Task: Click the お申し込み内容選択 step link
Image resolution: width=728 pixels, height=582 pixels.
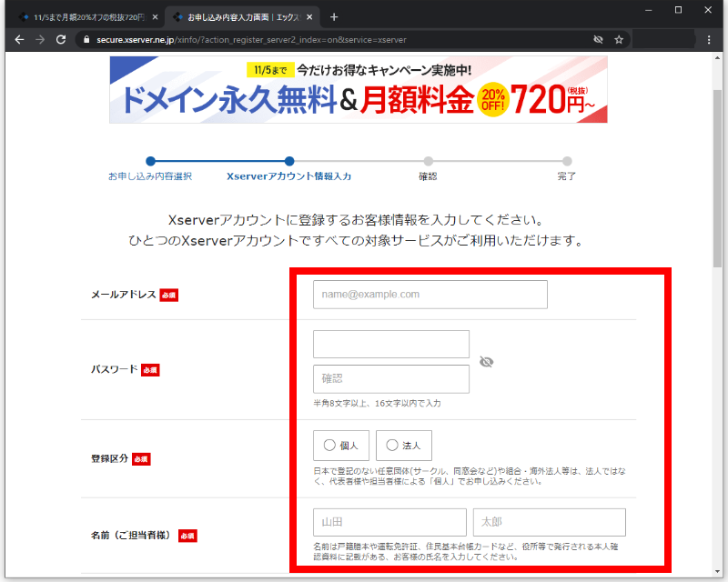Action: click(150, 176)
